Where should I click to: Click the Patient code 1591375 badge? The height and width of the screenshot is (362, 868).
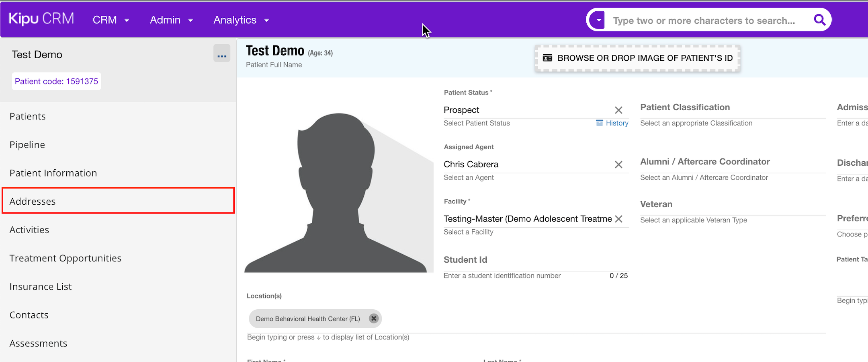pos(56,81)
